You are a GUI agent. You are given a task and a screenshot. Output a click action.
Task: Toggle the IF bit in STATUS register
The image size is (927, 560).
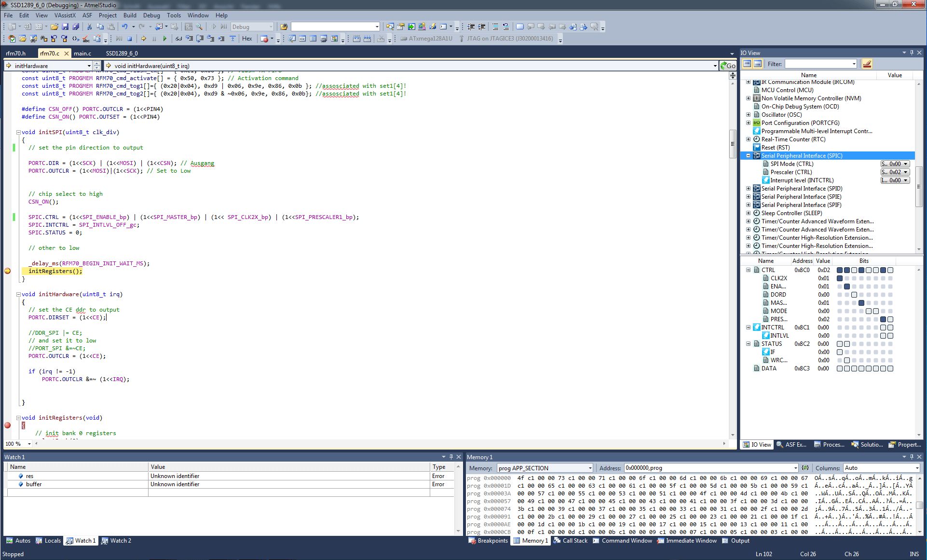pyautogui.click(x=840, y=352)
